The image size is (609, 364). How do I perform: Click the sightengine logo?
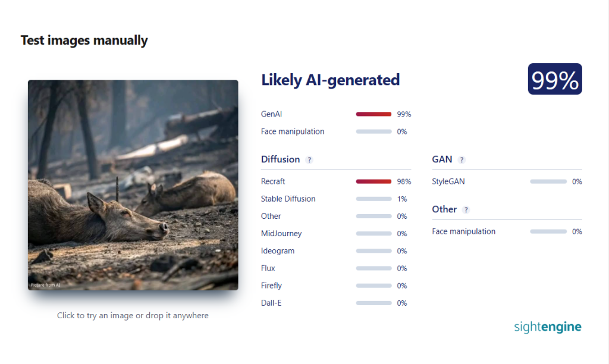pyautogui.click(x=548, y=327)
